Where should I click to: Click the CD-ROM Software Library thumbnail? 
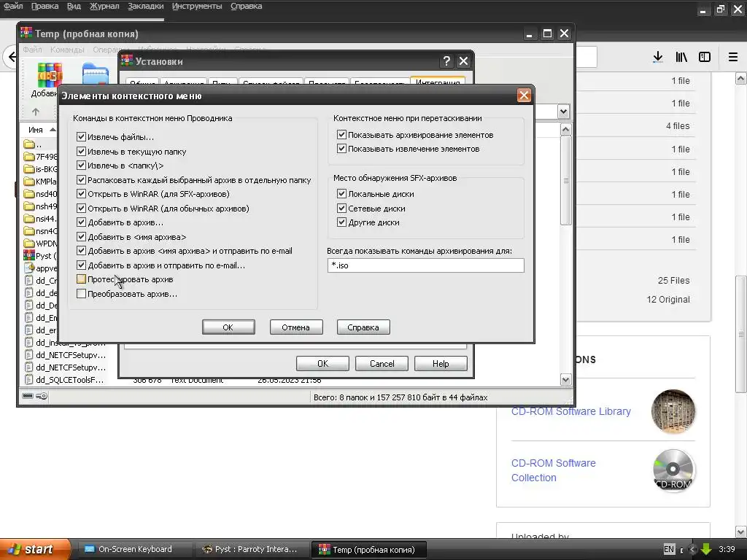(673, 411)
